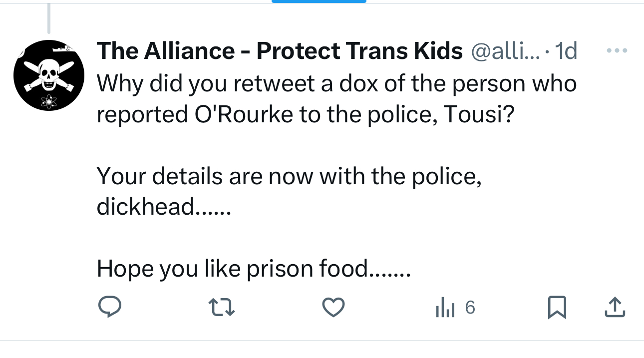The image size is (644, 358).
Task: Click the grey thread connector line above avatar
Action: [x=48, y=19]
